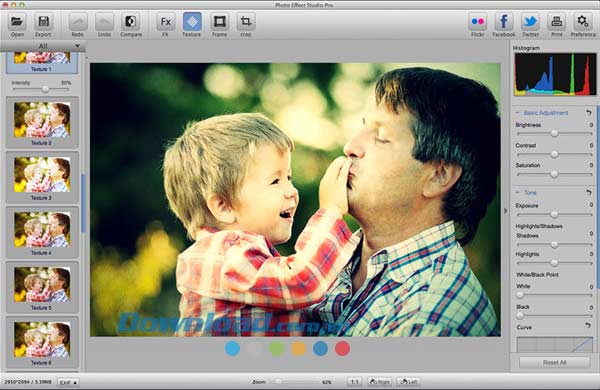
Task: Rotate image with the Left button
Action: click(x=408, y=382)
